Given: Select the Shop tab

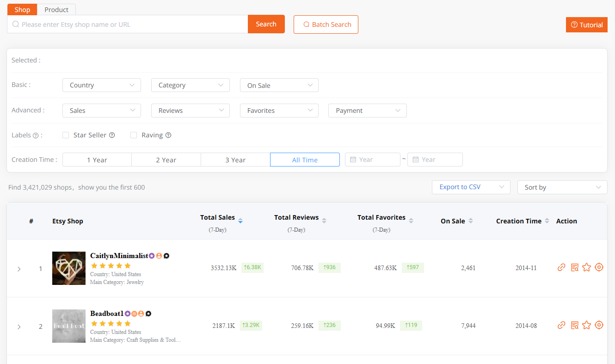Looking at the screenshot, I should [22, 10].
